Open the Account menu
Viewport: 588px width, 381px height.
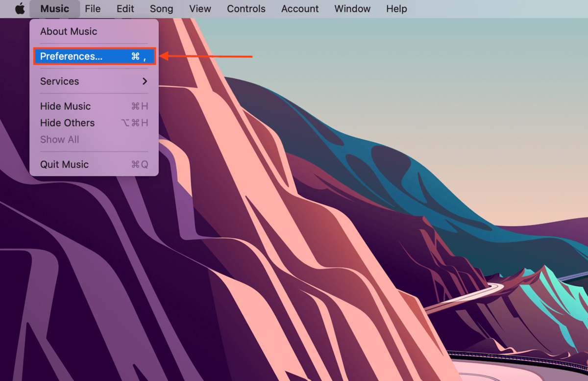coord(300,9)
